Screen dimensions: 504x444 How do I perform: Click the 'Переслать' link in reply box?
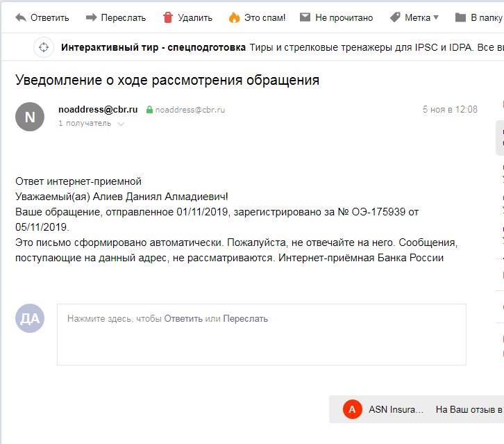(245, 319)
